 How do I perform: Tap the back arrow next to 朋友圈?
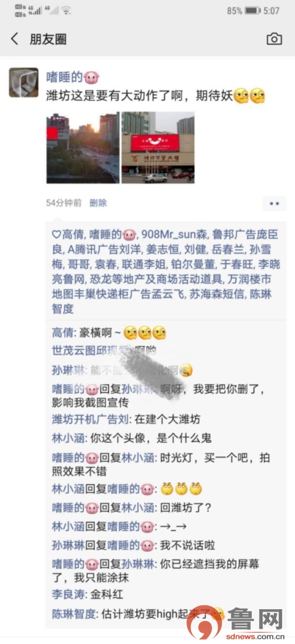coord(15,39)
